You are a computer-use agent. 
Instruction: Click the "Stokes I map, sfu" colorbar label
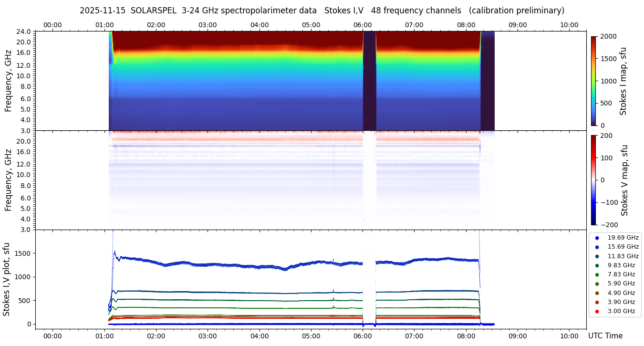click(x=623, y=81)
